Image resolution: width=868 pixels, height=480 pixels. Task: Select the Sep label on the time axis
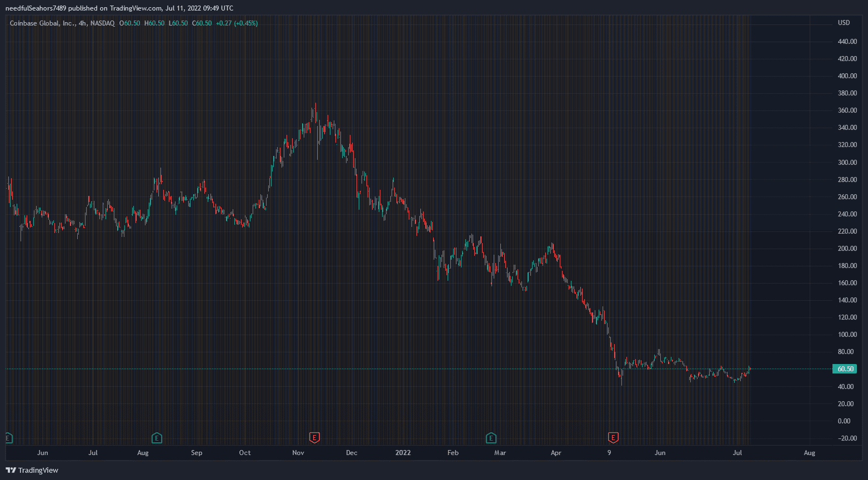(197, 453)
